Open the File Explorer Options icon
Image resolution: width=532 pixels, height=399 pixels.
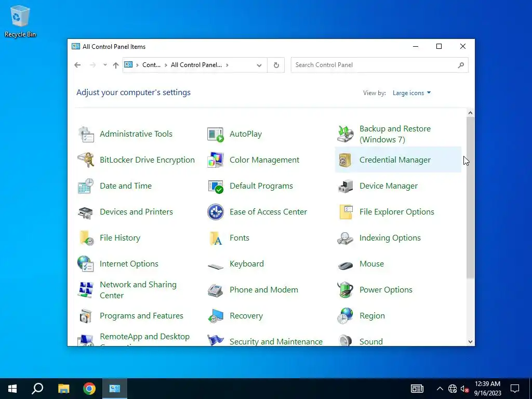point(345,212)
